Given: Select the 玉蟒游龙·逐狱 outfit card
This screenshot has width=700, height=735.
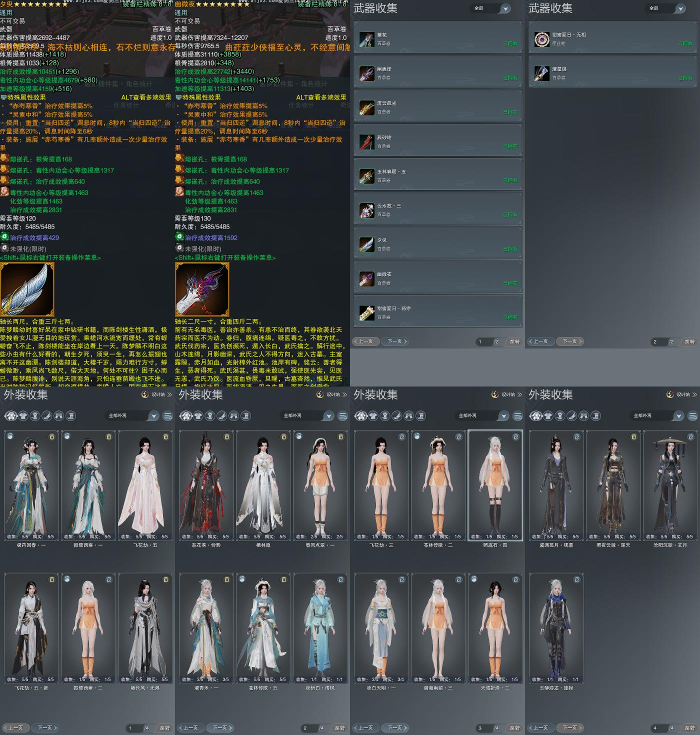Looking at the screenshot, I should coord(556,628).
